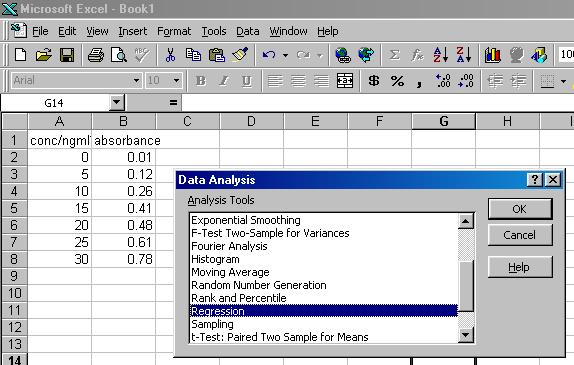The width and height of the screenshot is (574, 365).
Task: Expand the Name Box dropdown arrow
Action: [x=116, y=102]
